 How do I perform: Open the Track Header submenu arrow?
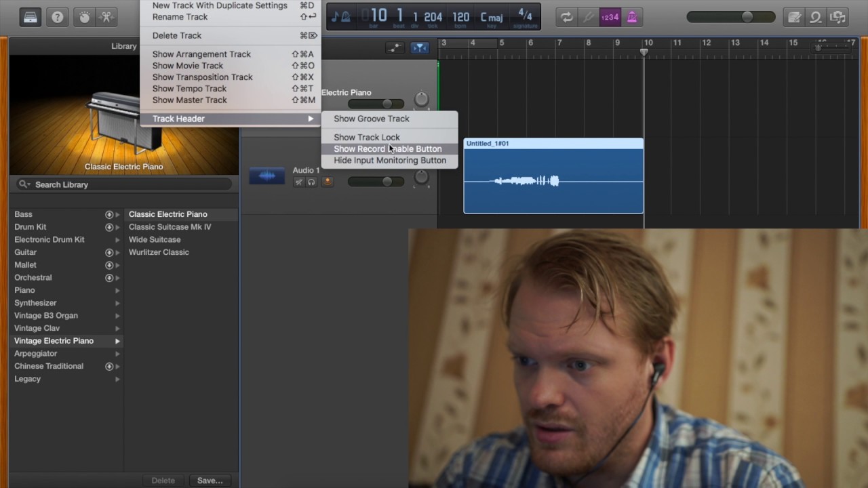click(311, 119)
